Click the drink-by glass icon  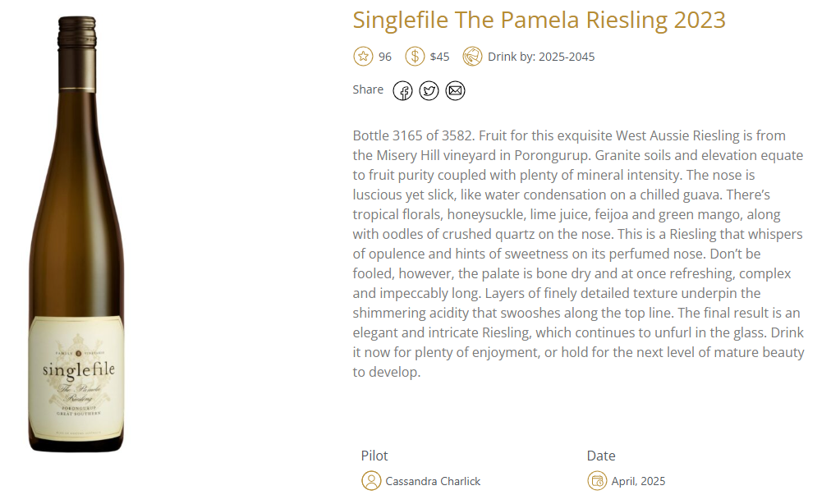click(472, 56)
